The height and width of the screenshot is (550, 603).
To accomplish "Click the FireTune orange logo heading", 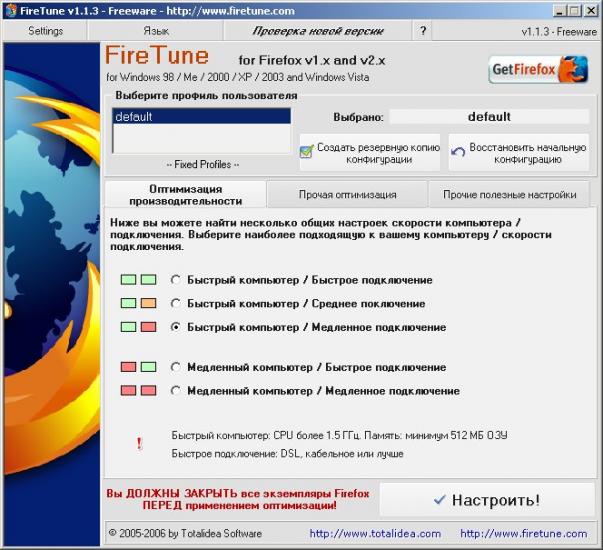I will pos(157,56).
